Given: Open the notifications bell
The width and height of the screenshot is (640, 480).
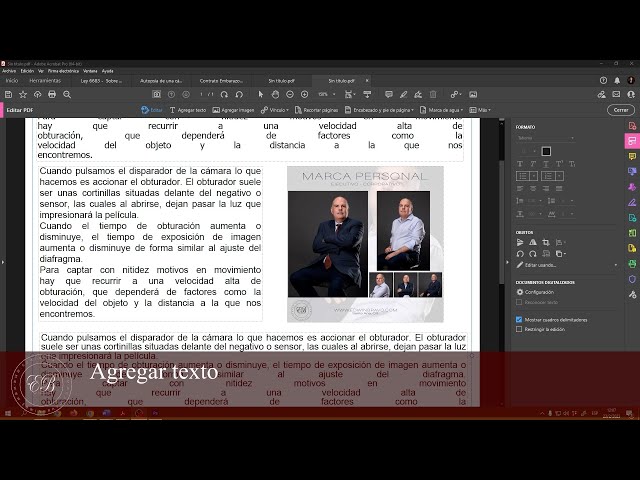Looking at the screenshot, I should tap(617, 80).
